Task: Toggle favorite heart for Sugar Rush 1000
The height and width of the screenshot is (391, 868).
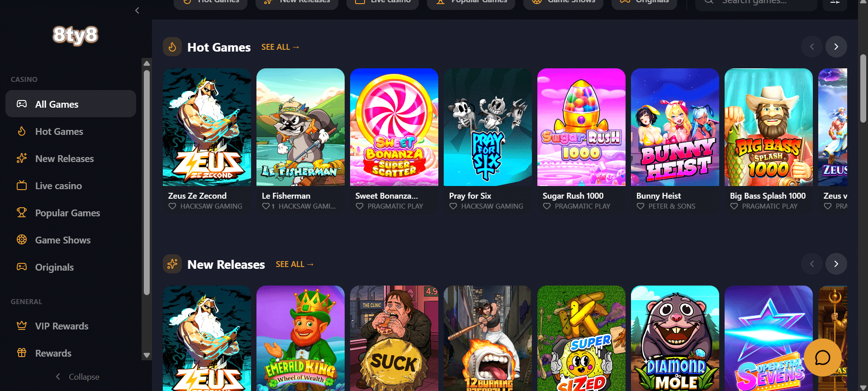Action: click(x=547, y=206)
